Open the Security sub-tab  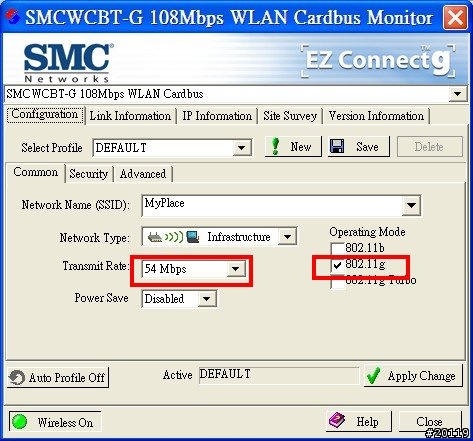(89, 174)
